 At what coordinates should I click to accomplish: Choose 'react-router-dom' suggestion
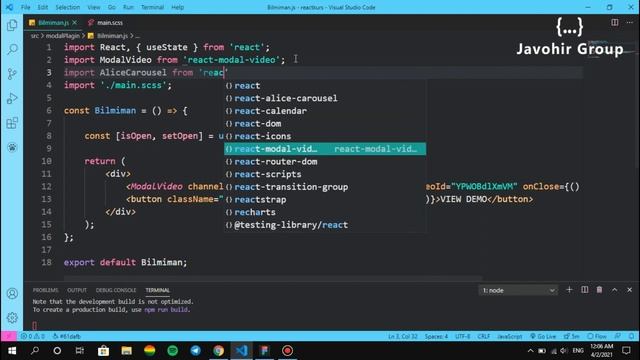[x=325, y=162]
